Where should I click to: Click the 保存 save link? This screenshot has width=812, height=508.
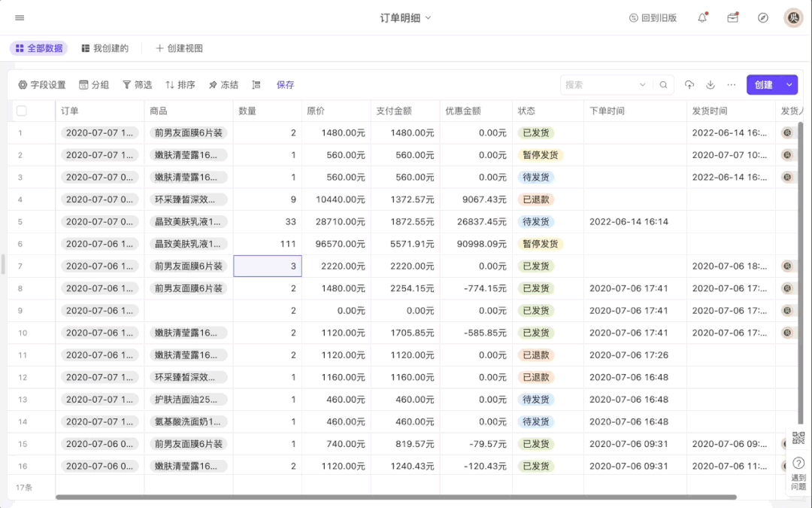(x=285, y=85)
